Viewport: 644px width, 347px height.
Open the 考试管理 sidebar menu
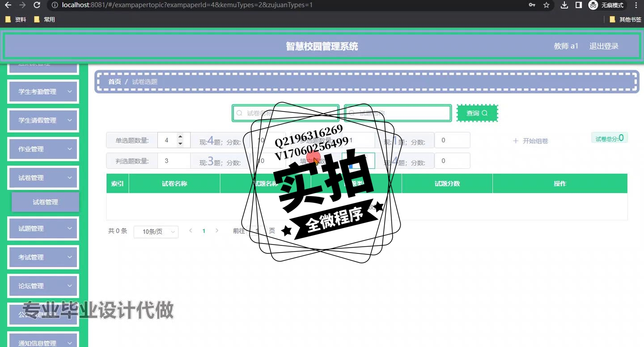click(x=43, y=257)
